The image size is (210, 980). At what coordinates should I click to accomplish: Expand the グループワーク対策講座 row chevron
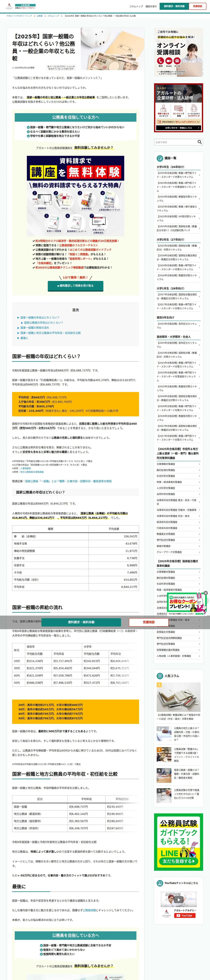coord(199,552)
